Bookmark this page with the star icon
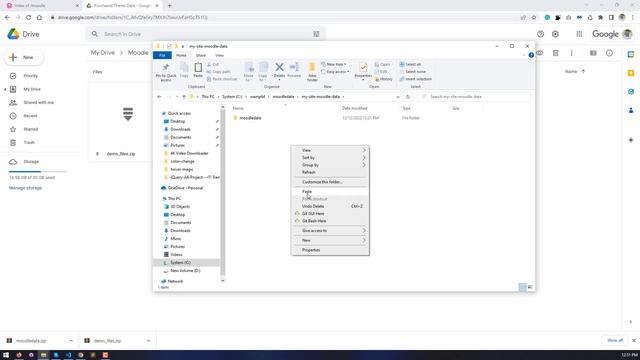640x360 pixels. coord(533,17)
